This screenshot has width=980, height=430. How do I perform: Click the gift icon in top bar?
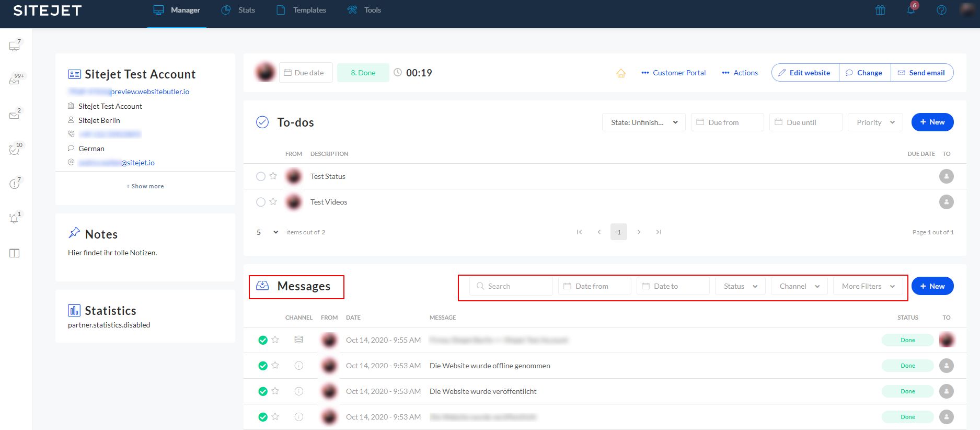[x=880, y=10]
